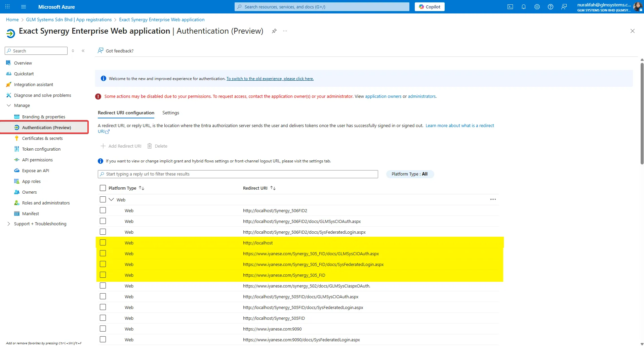Open the notifications bell

click(523, 7)
